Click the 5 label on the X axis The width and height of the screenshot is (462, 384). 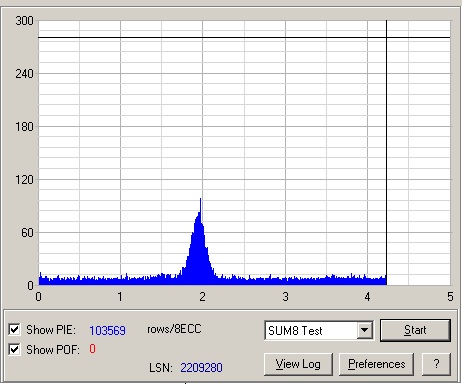click(450, 297)
